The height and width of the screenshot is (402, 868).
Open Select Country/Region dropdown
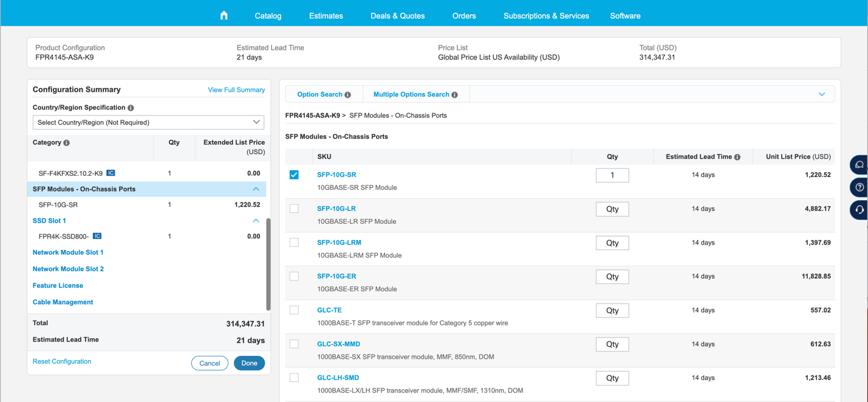(149, 122)
